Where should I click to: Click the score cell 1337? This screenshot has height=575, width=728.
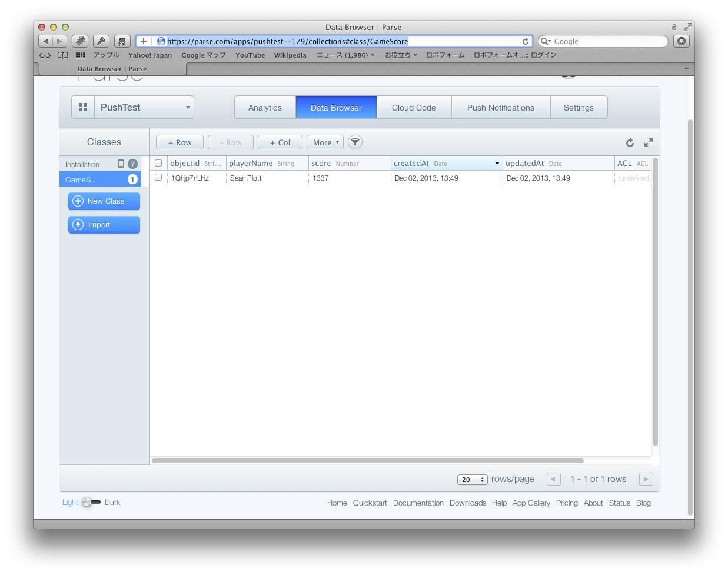point(350,178)
